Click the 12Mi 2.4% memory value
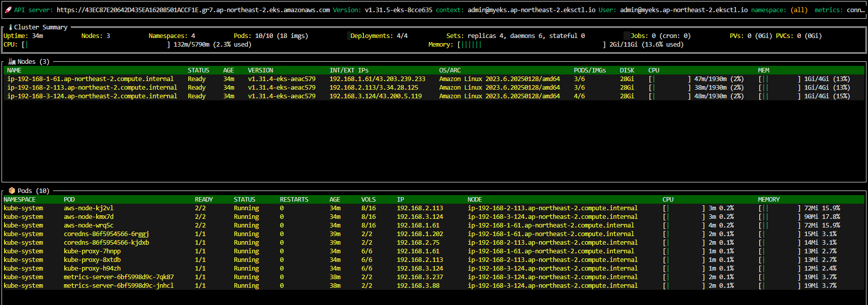 pos(820,268)
